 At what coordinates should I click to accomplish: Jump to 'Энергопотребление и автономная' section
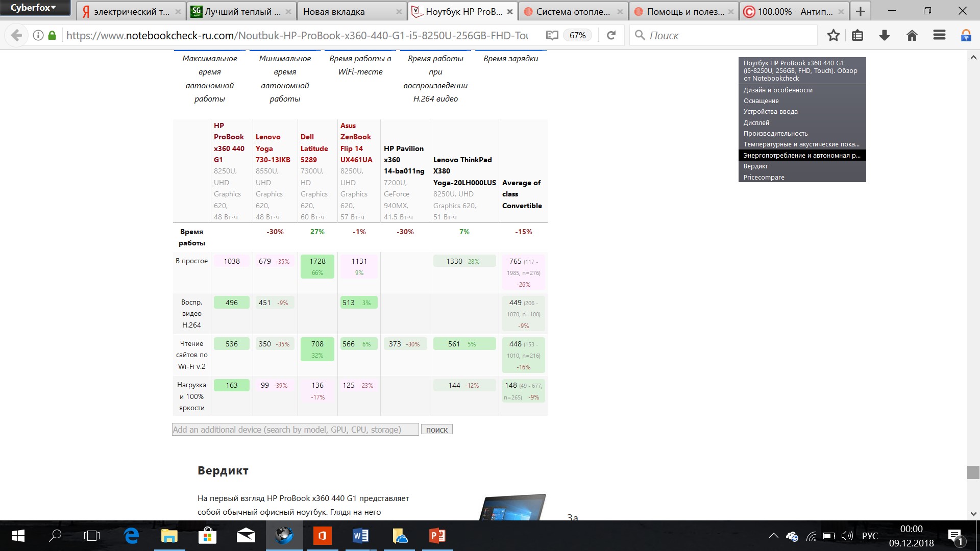tap(802, 155)
